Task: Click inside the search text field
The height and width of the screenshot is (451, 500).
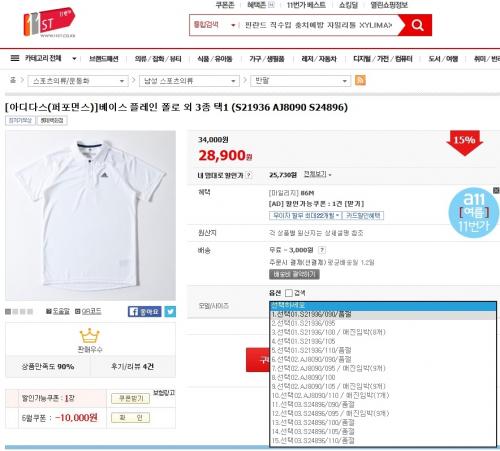Action: coord(318,25)
